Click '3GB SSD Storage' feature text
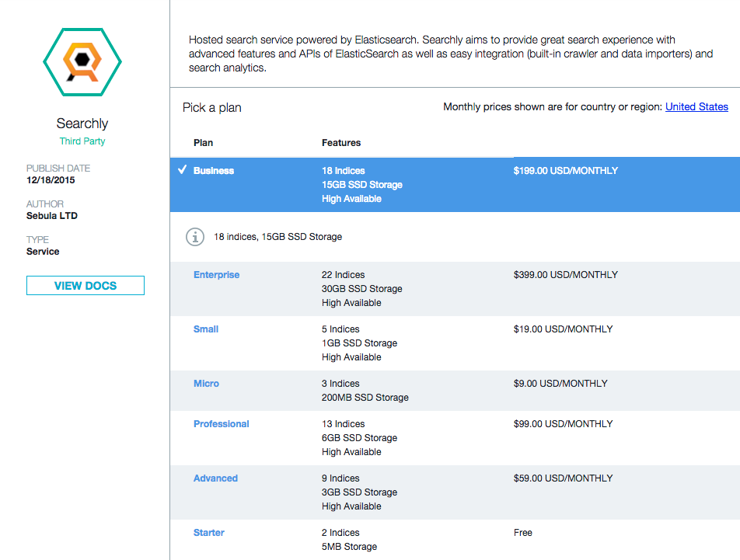 tap(360, 492)
